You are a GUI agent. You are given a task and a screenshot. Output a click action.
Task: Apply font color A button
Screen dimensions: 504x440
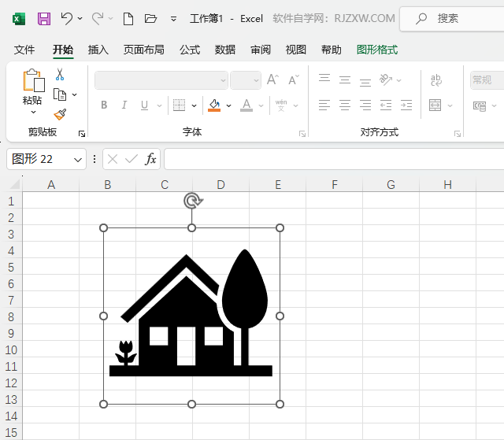(x=246, y=105)
